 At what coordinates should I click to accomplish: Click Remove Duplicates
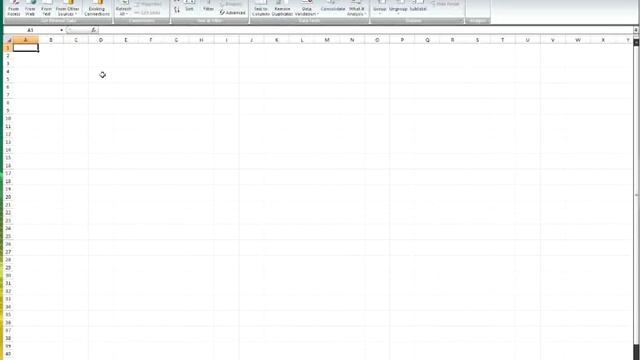pyautogui.click(x=282, y=9)
